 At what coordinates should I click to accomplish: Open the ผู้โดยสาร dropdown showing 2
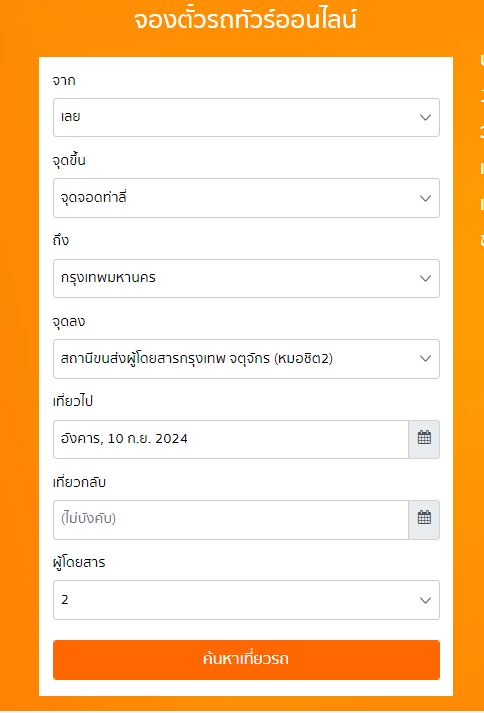coord(246,600)
